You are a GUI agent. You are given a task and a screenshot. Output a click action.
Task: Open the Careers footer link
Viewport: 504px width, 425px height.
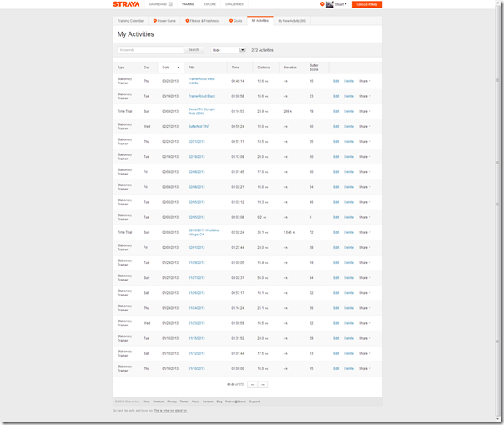click(208, 402)
